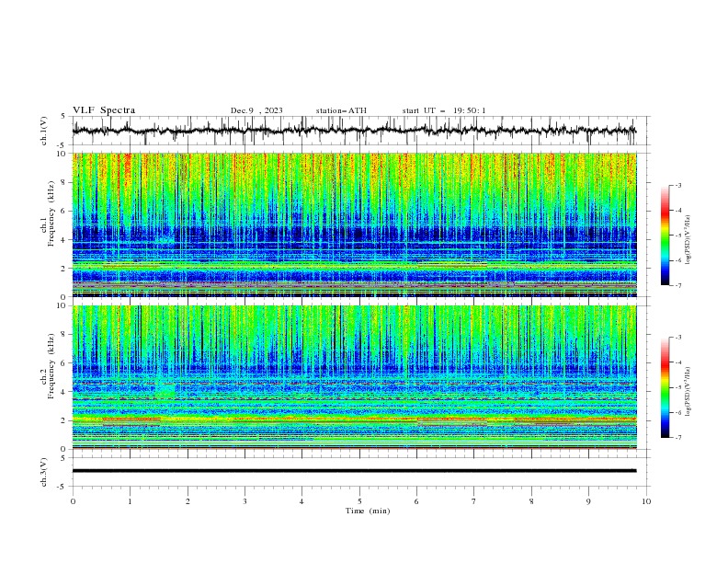Click the ch.2 spectrogram panel
728x563 pixels.
(x=354, y=377)
